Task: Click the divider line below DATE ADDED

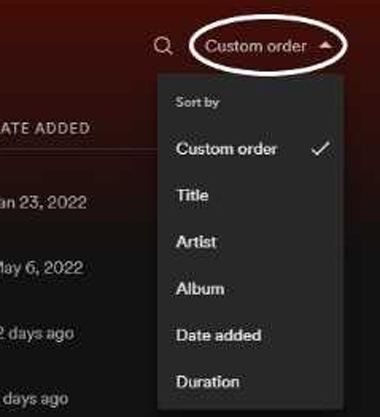Action: click(x=79, y=149)
